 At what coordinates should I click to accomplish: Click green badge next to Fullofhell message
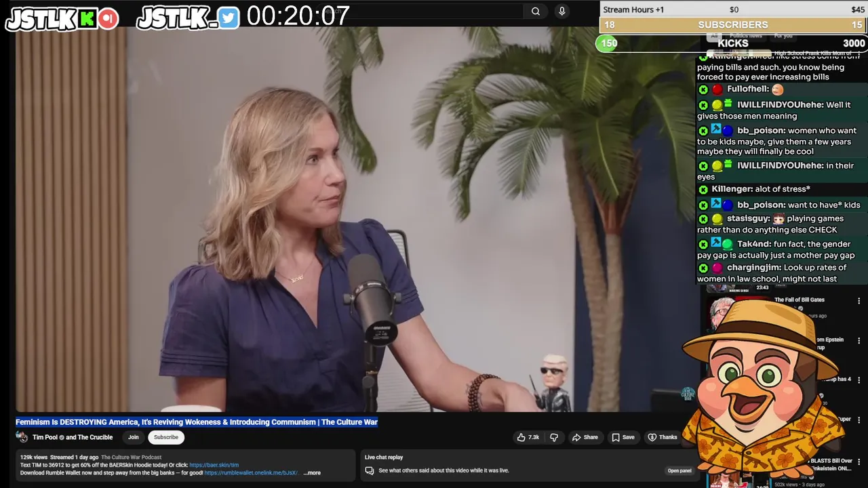pos(703,89)
